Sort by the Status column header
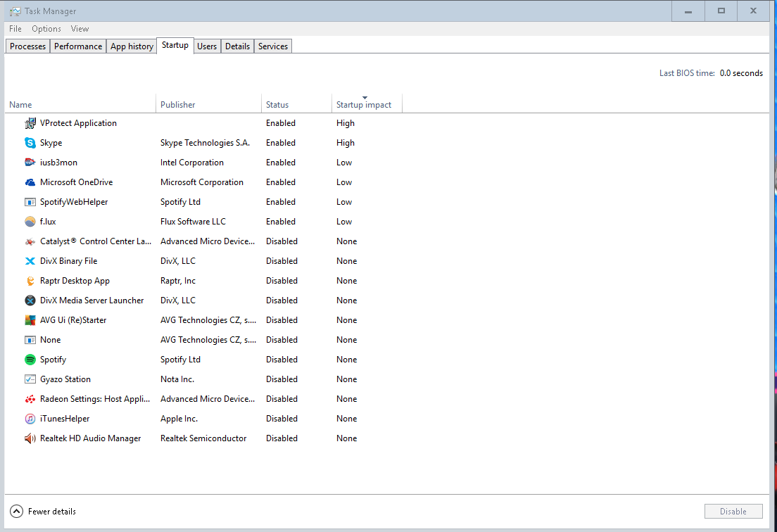 pos(296,105)
